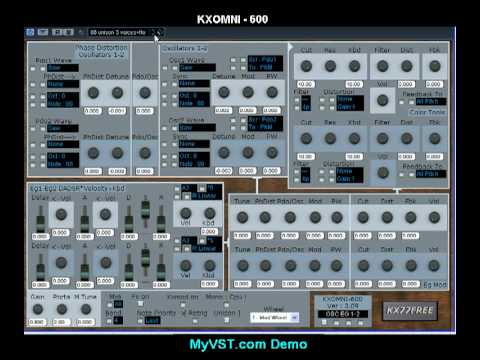Click the OSC EG 1-2 page display
480x360 pixels.
(343, 314)
